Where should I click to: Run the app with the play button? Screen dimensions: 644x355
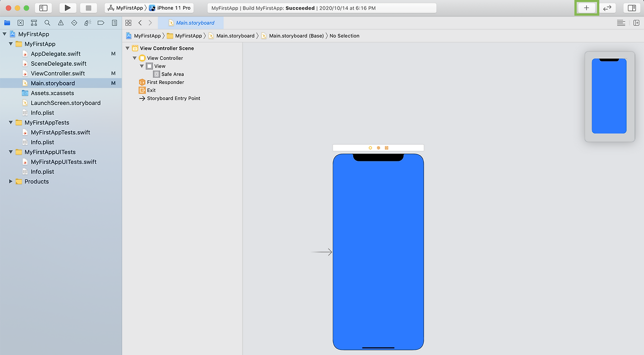click(67, 8)
